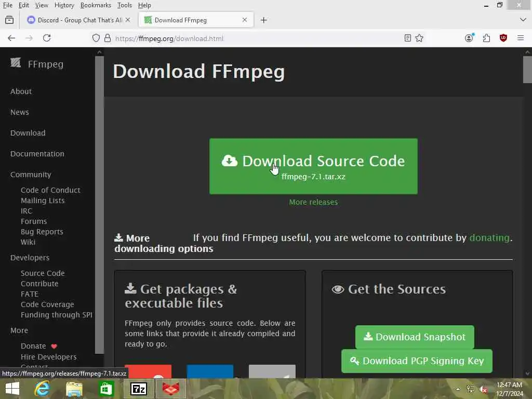Click Download PGP Signing Key button
This screenshot has width=532, height=399.
417,361
